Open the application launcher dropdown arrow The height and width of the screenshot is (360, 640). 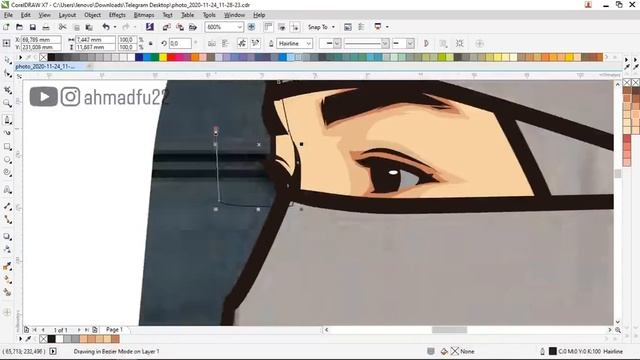click(x=387, y=27)
